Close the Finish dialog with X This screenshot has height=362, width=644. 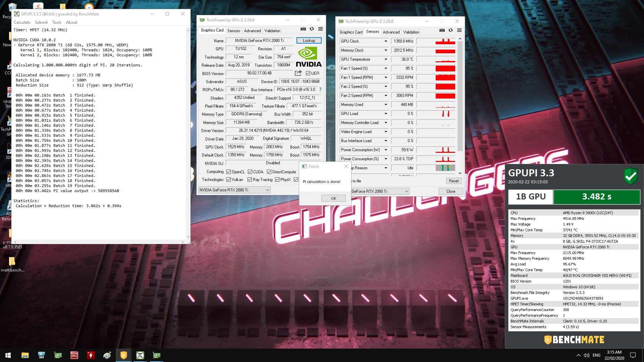(346, 166)
